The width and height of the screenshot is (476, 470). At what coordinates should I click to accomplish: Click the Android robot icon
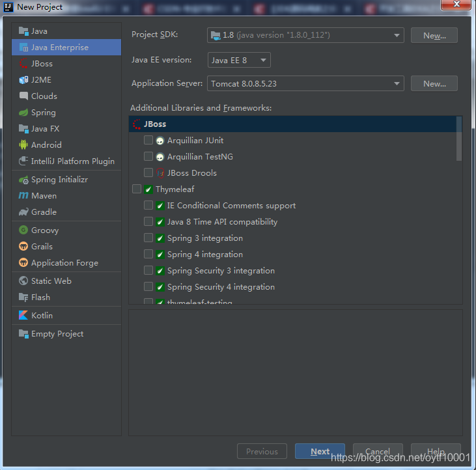pos(23,145)
